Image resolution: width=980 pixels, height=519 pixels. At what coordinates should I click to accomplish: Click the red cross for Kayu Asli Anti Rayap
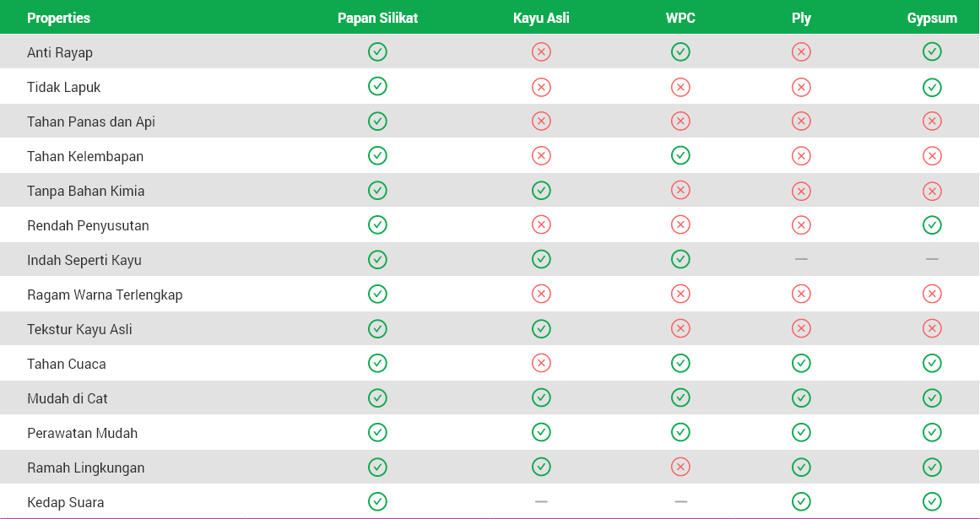pyautogui.click(x=541, y=52)
